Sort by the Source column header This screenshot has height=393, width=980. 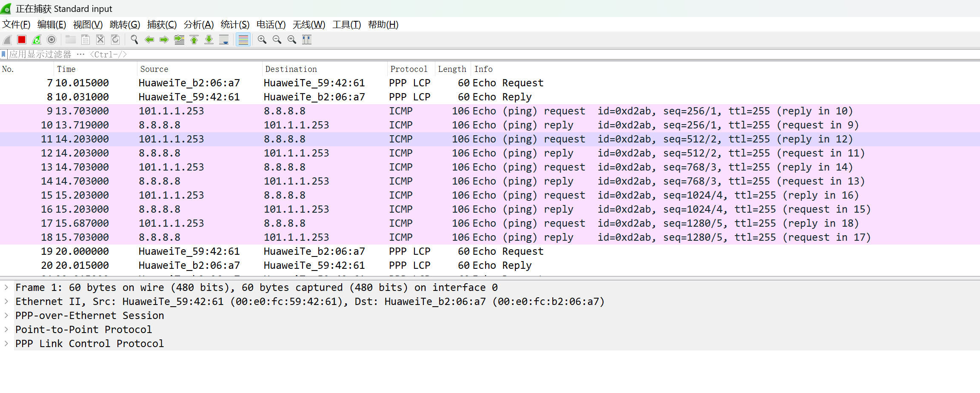pyautogui.click(x=154, y=69)
